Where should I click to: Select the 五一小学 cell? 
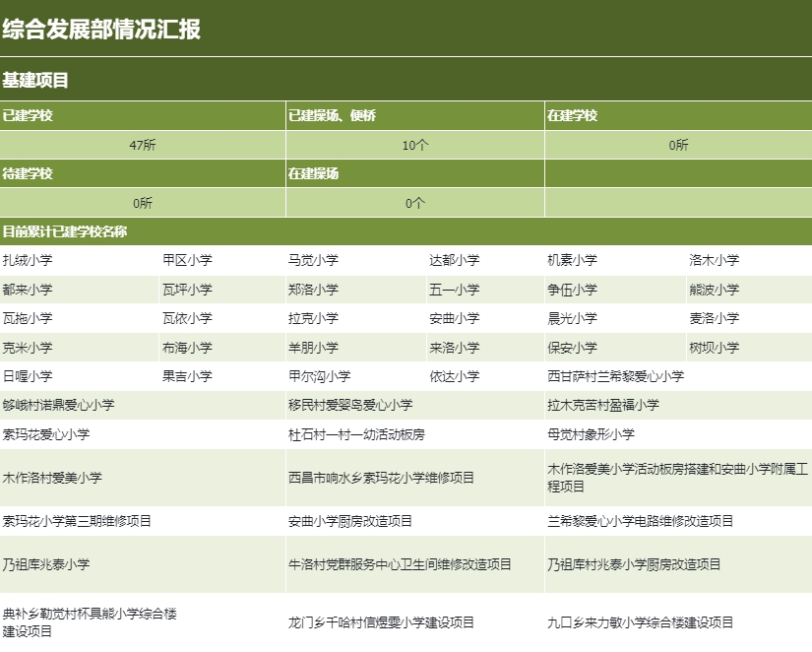coord(485,290)
